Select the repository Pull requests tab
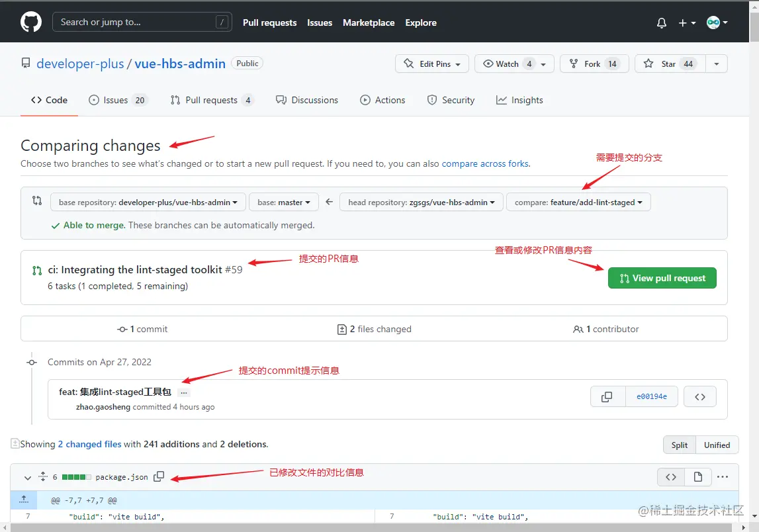The height and width of the screenshot is (532, 759). click(212, 100)
